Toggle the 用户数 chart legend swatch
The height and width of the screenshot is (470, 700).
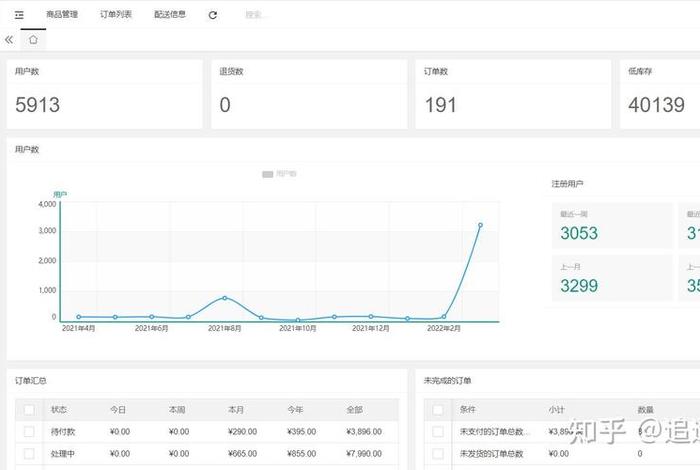pos(267,174)
